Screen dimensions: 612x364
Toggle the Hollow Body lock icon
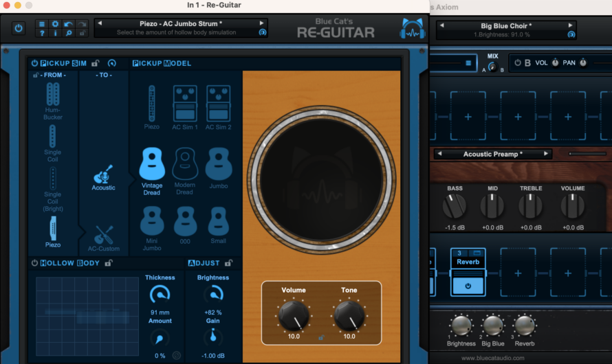coord(109,263)
